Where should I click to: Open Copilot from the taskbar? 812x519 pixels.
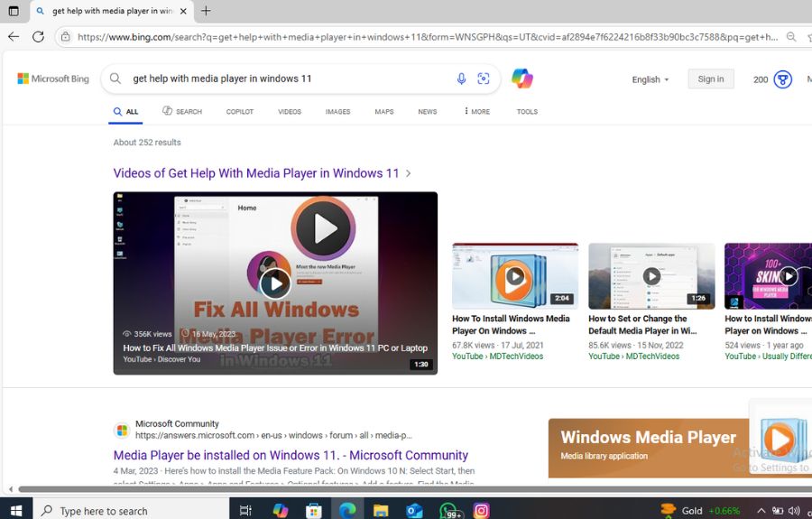[x=281, y=511]
